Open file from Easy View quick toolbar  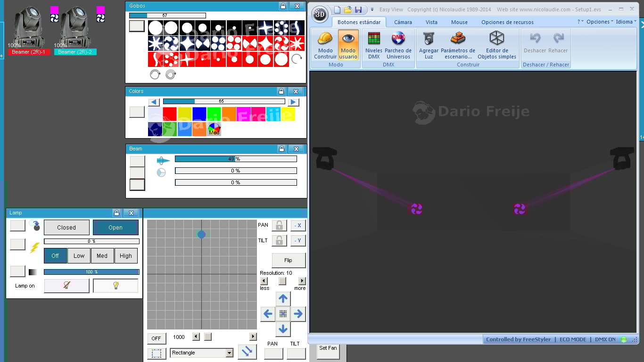(x=348, y=9)
